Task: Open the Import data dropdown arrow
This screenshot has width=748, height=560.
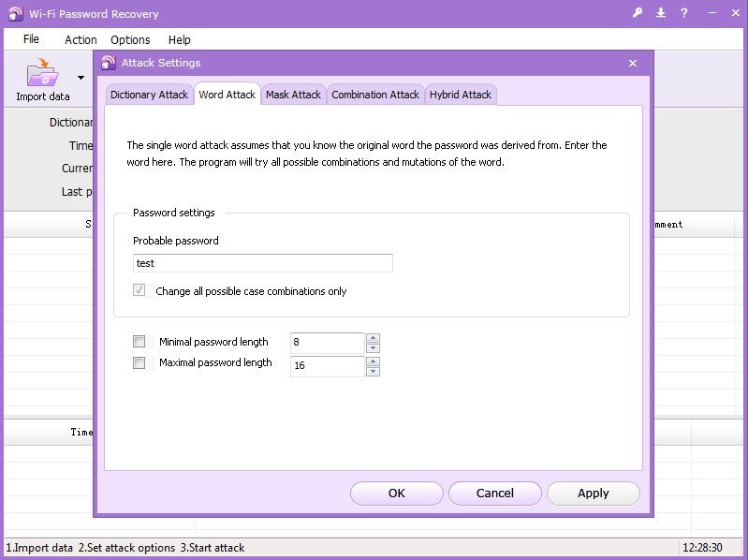Action: [x=81, y=78]
